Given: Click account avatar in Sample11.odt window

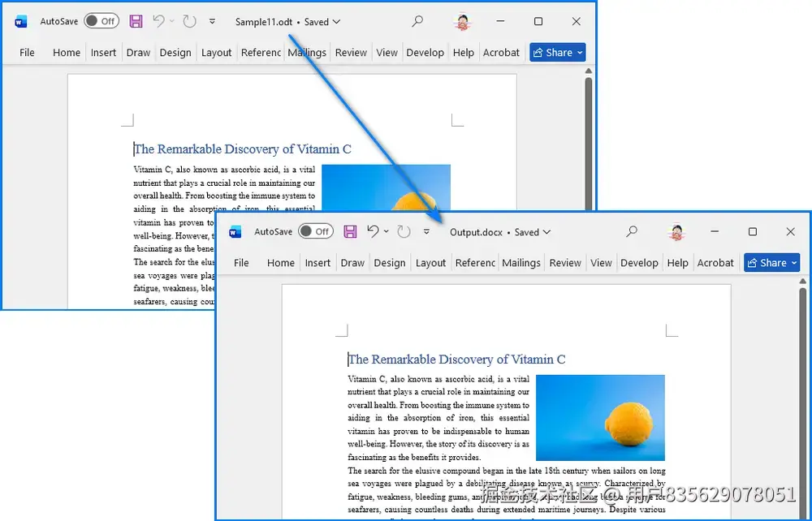Looking at the screenshot, I should click(463, 22).
